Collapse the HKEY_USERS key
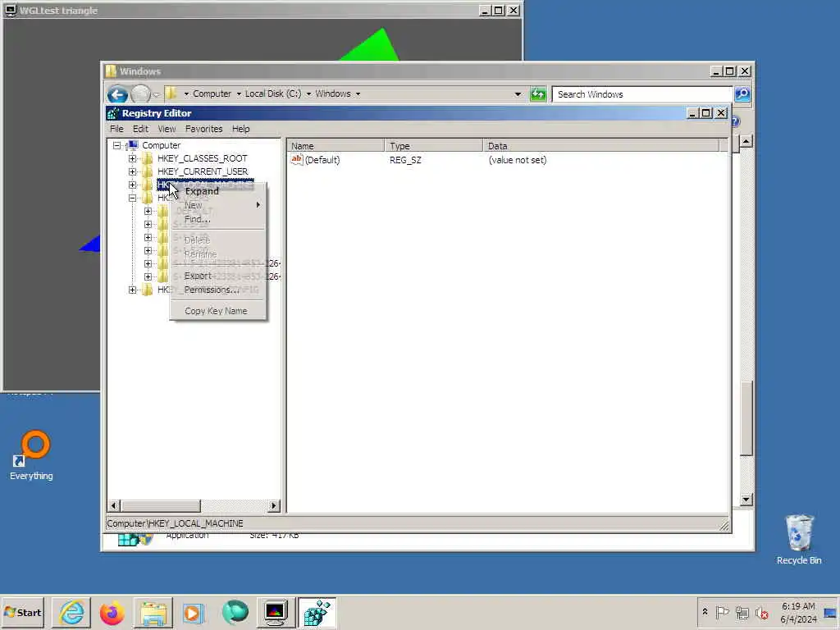This screenshot has width=840, height=630. [x=132, y=198]
